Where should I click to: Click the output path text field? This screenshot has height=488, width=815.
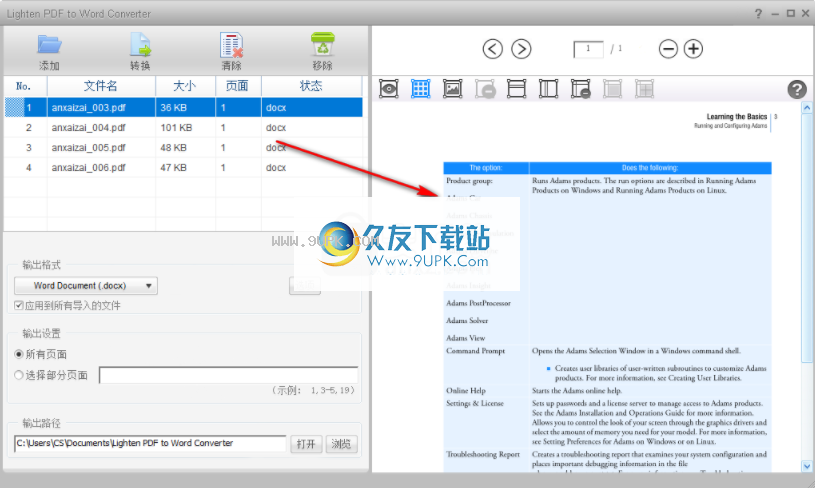tap(150, 443)
